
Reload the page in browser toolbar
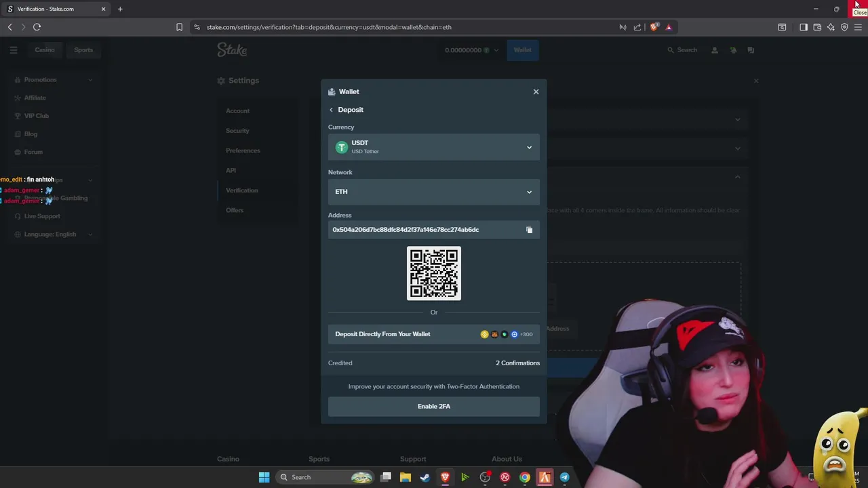pyautogui.click(x=37, y=27)
